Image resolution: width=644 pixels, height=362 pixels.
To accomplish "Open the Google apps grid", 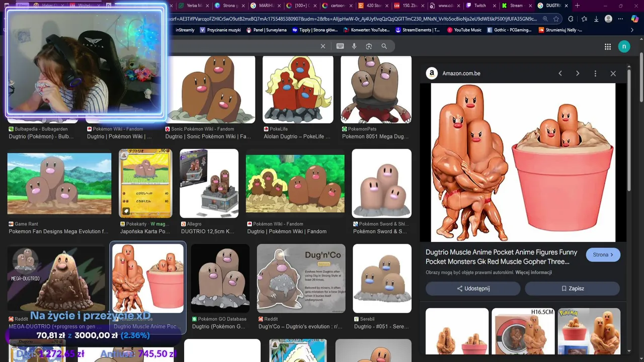I will [608, 47].
